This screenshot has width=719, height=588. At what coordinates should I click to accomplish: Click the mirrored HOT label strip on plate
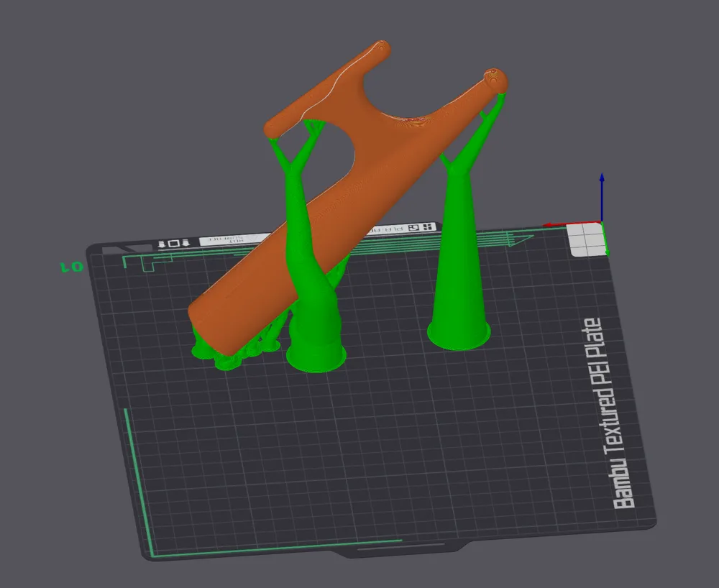coord(235,239)
